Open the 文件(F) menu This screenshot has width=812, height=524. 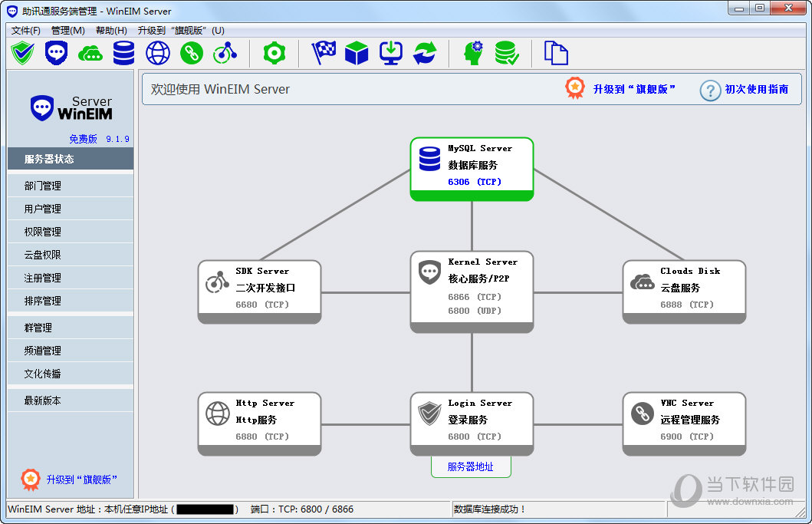tap(26, 31)
